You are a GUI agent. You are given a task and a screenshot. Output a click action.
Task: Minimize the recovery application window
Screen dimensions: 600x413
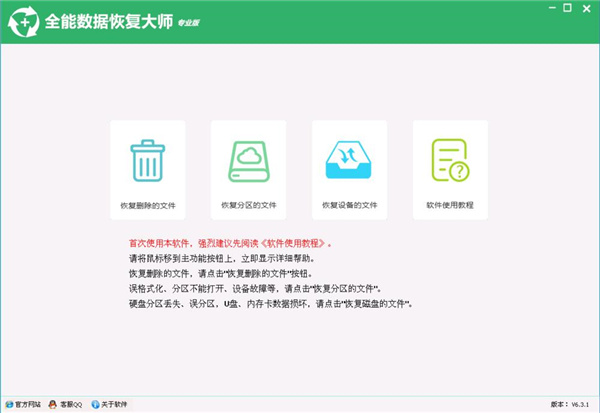pyautogui.click(x=552, y=8)
